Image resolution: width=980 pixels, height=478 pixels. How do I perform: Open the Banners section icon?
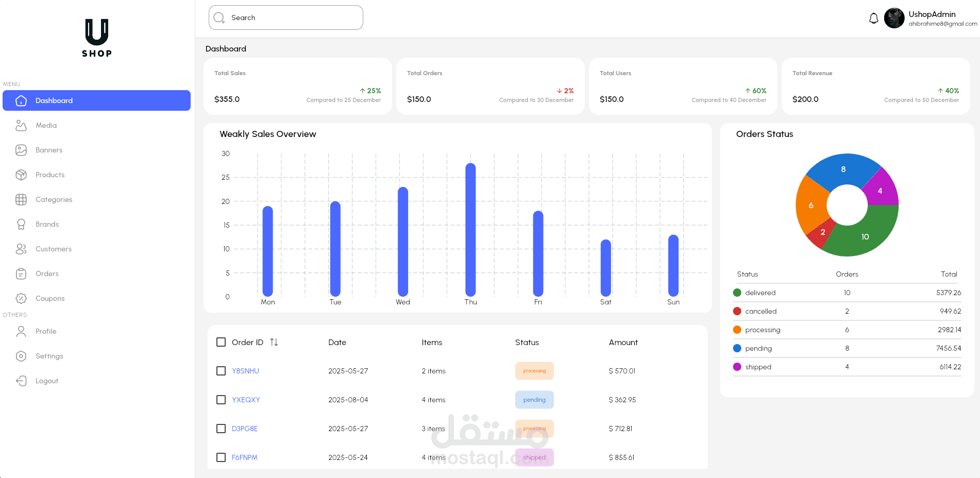pyautogui.click(x=21, y=150)
